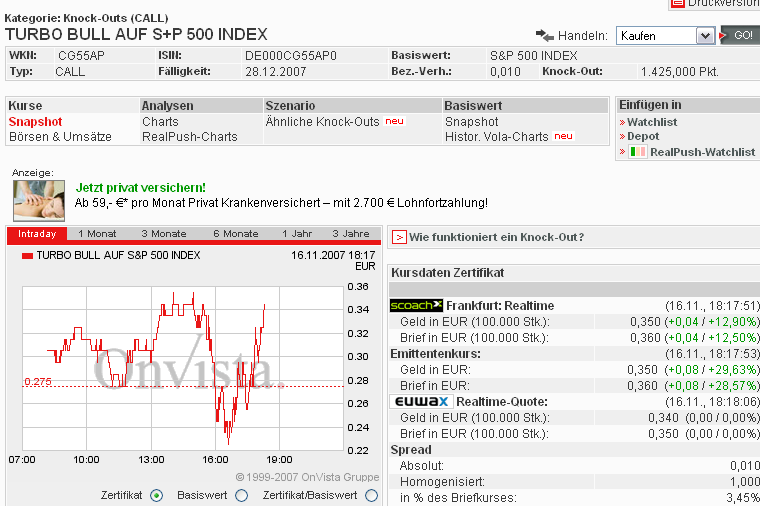This screenshot has width=760, height=506.
Task: Click the RealPush-Watchlist bar icon
Action: point(637,152)
